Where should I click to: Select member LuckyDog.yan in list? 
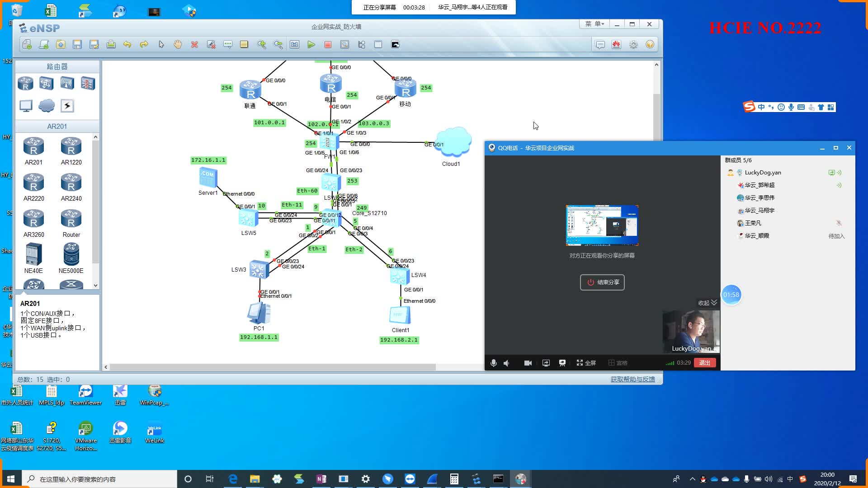coord(763,172)
